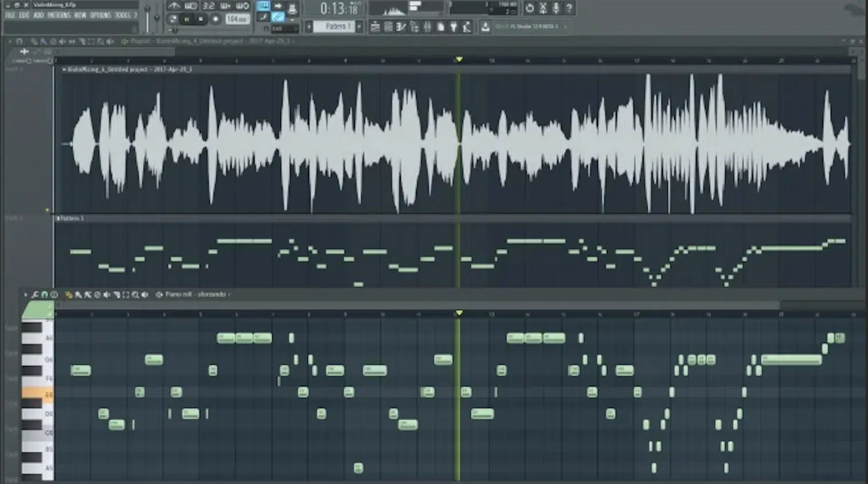
Task: Open the audio clip's title menu arrow
Action: coord(64,69)
